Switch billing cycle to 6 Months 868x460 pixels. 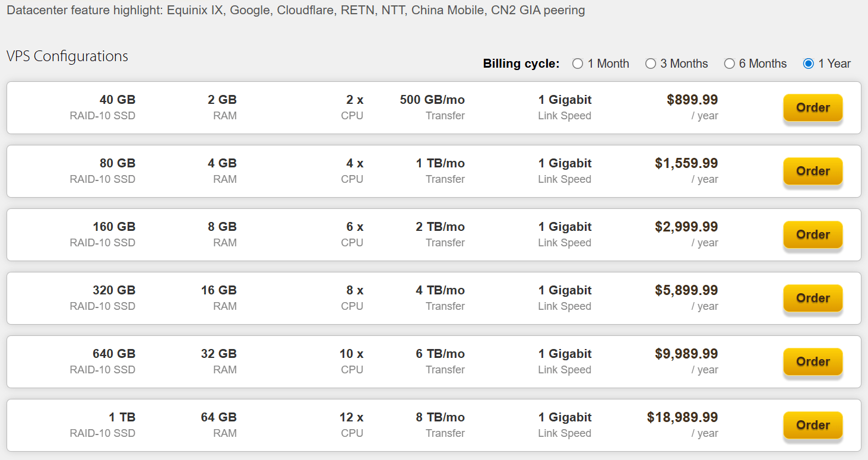(730, 64)
